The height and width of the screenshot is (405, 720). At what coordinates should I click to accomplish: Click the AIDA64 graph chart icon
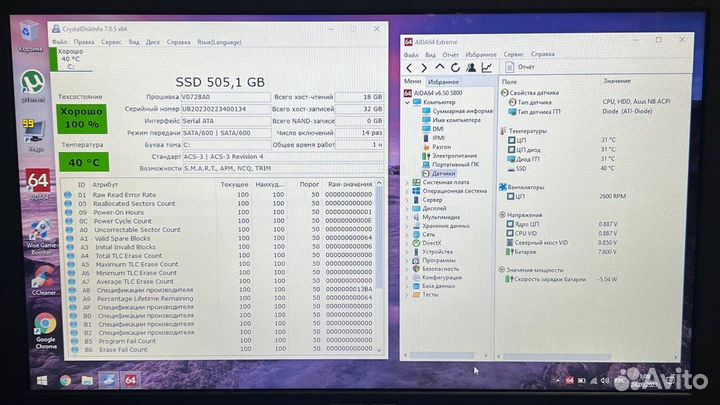[x=486, y=68]
